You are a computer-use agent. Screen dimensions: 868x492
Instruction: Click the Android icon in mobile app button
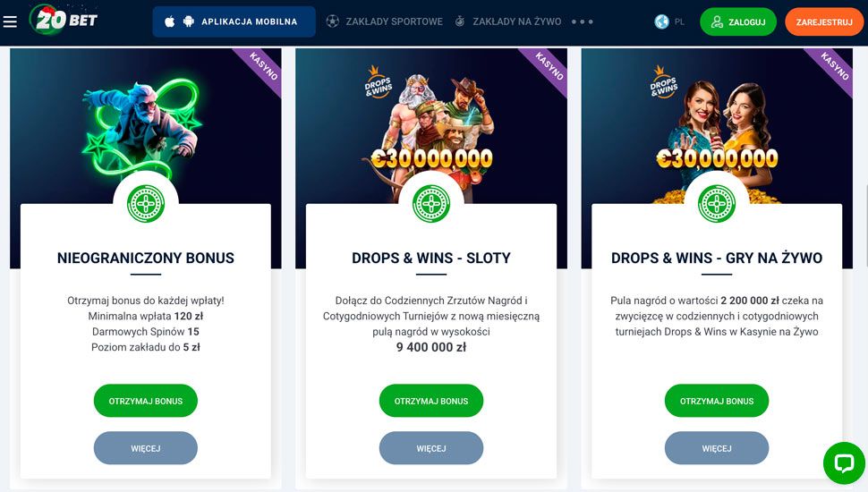click(189, 21)
